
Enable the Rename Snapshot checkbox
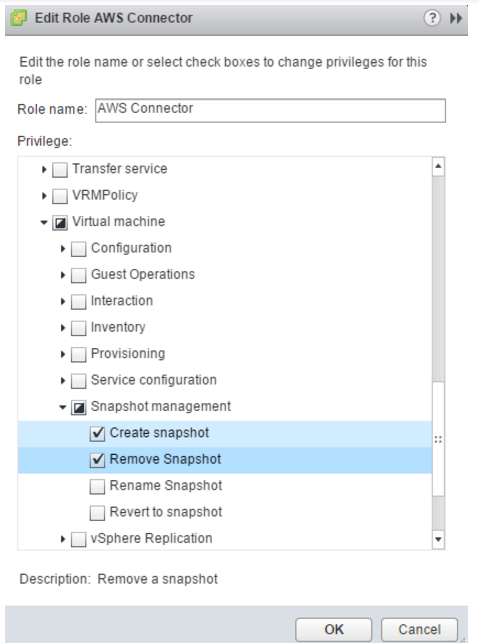pyautogui.click(x=97, y=487)
